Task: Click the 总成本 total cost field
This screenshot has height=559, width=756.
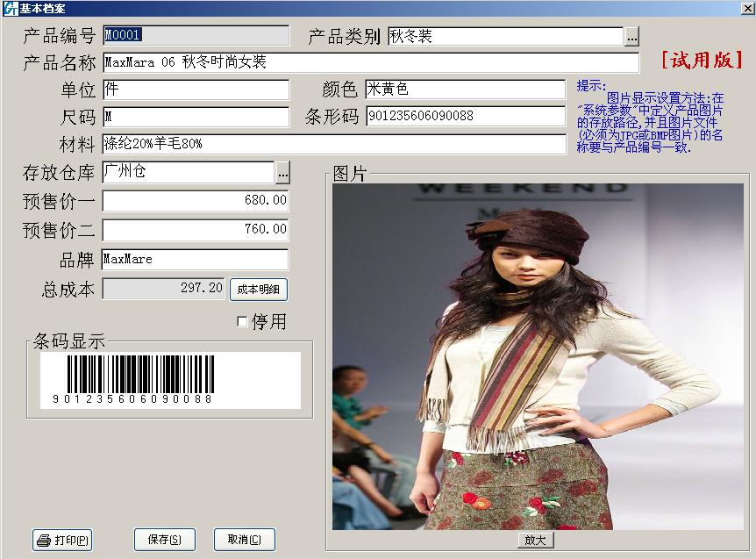Action: click(x=164, y=289)
